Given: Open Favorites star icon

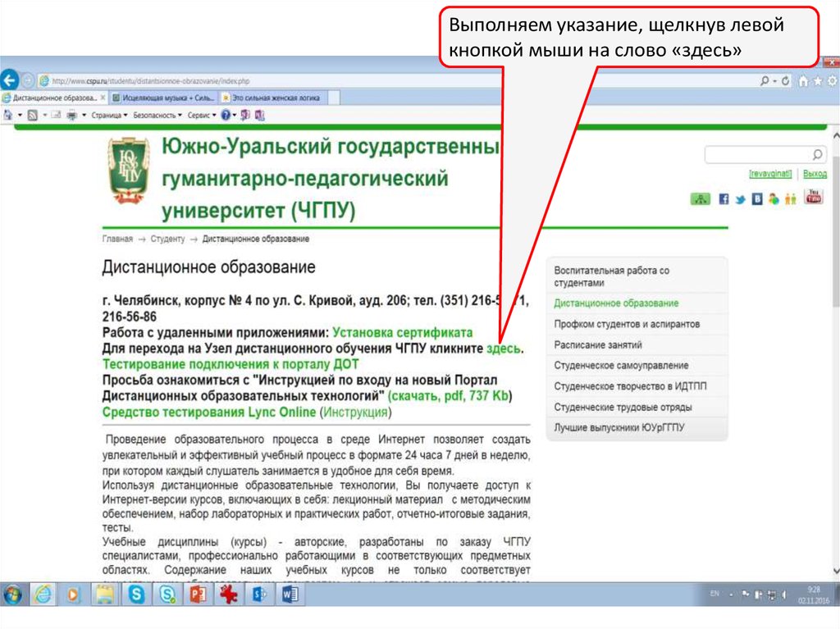Looking at the screenshot, I should click(x=818, y=81).
